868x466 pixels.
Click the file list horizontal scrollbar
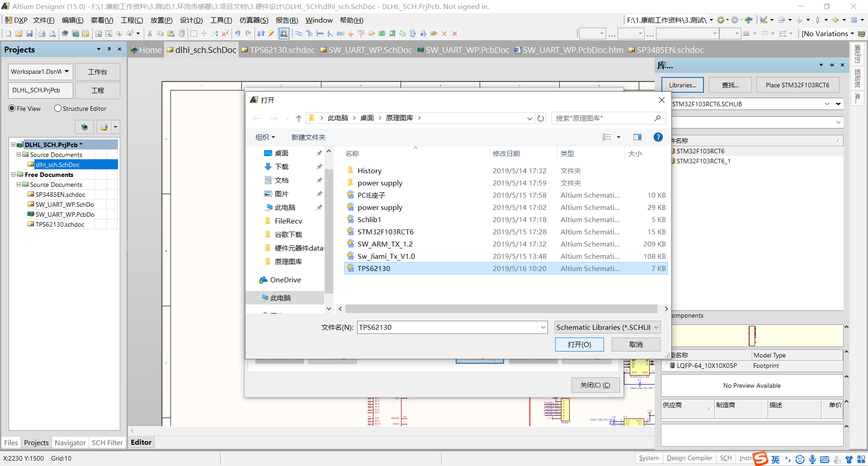(x=501, y=309)
